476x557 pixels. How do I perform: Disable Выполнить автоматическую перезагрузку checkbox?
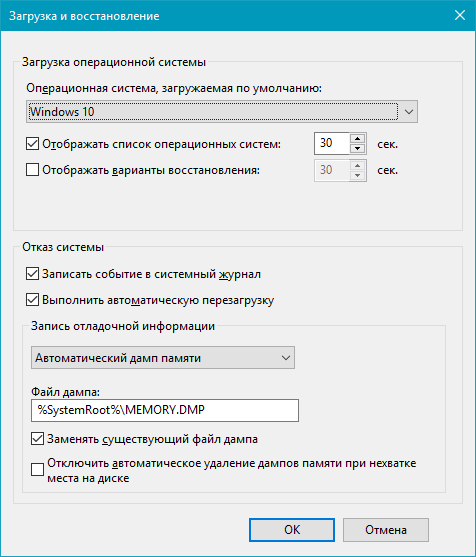point(32,300)
